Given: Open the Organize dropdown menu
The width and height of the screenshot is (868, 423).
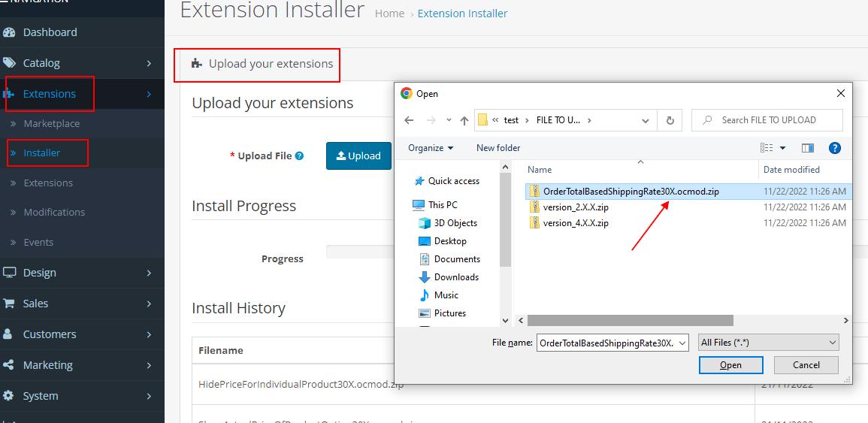Looking at the screenshot, I should (x=430, y=148).
